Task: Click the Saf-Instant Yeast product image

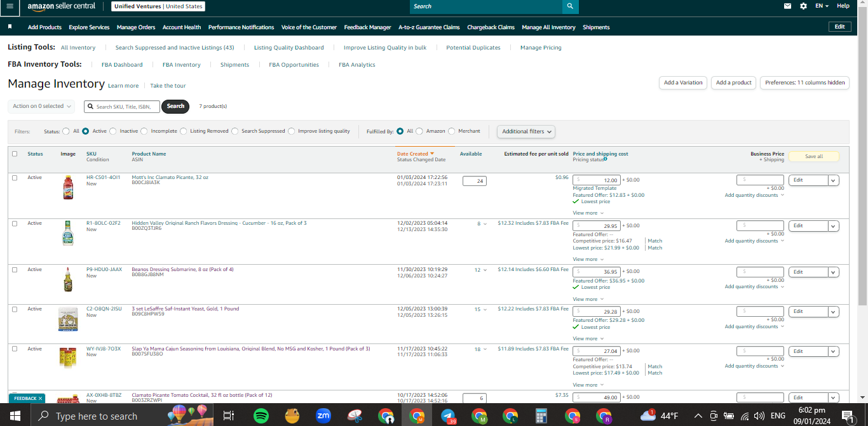Action: tap(68, 319)
